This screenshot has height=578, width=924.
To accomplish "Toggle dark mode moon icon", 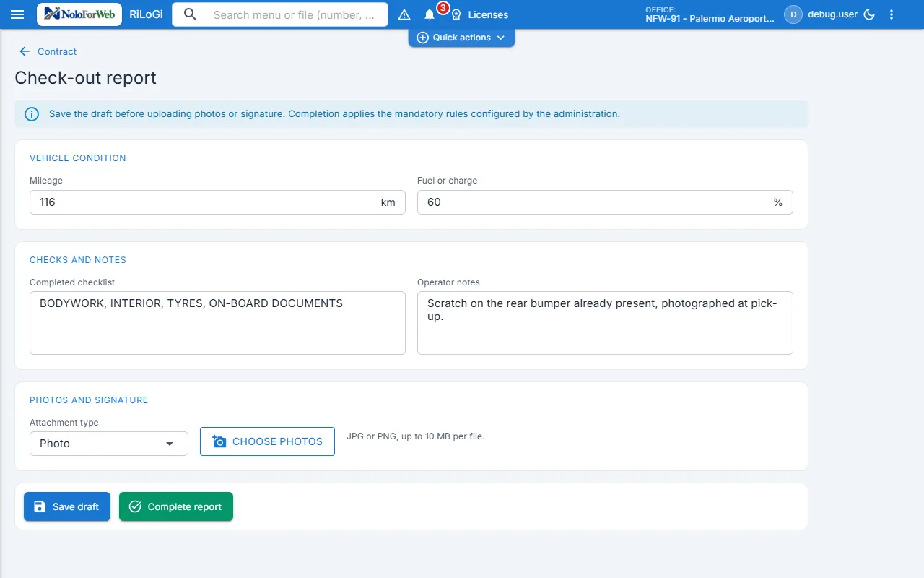I will 869,14.
